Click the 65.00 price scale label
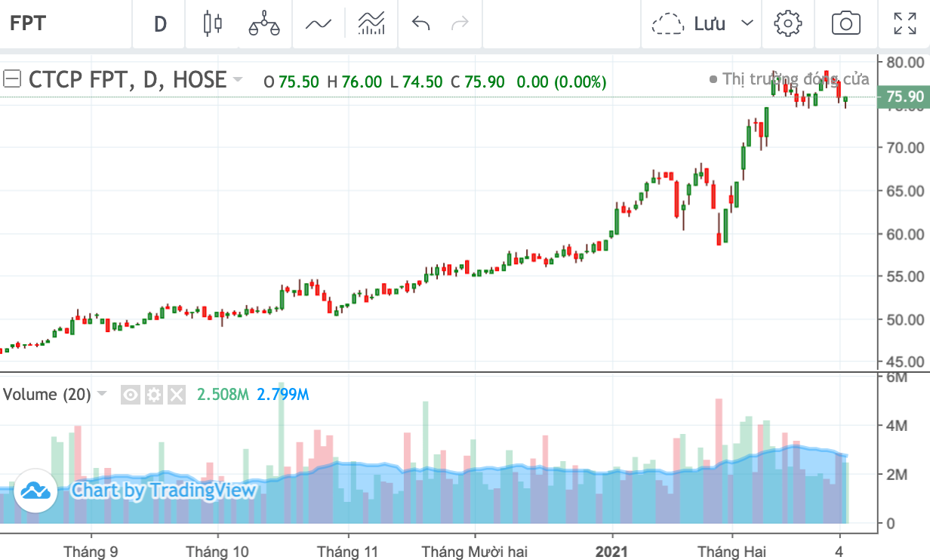 (x=904, y=191)
